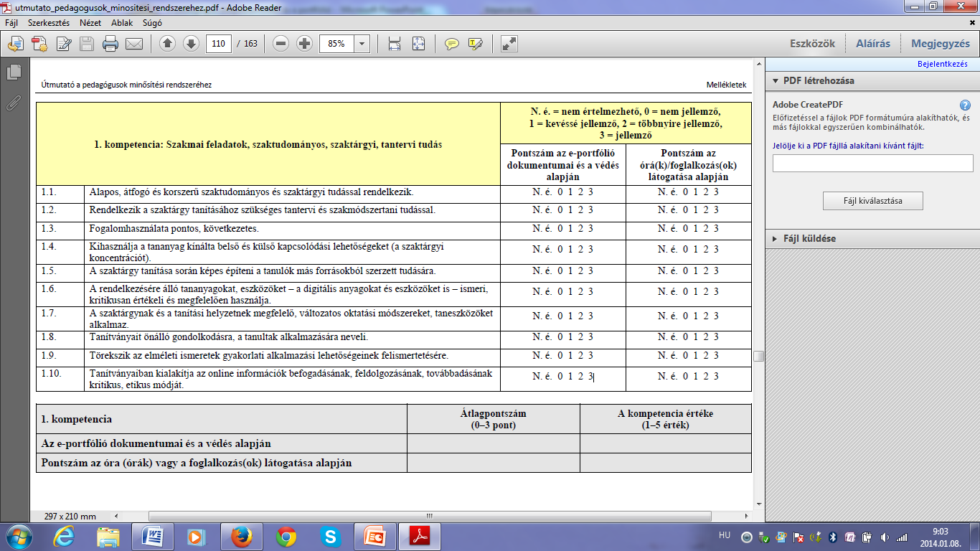Click the 'A kompetencia értéke' header cell

(665, 419)
